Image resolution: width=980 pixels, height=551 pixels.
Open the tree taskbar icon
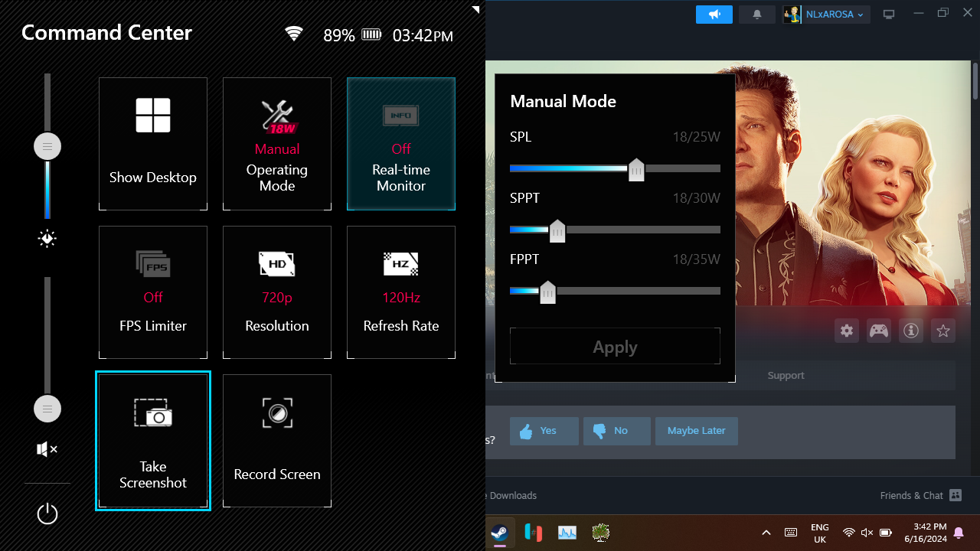coord(601,533)
